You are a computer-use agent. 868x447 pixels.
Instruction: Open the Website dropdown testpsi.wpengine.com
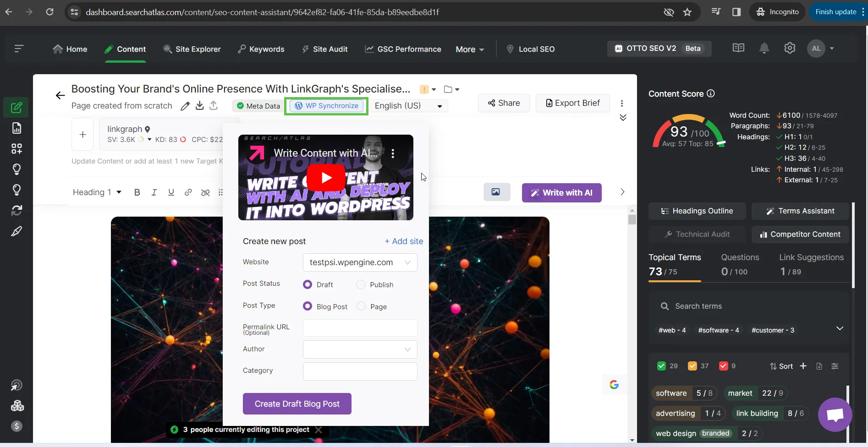[360, 262]
